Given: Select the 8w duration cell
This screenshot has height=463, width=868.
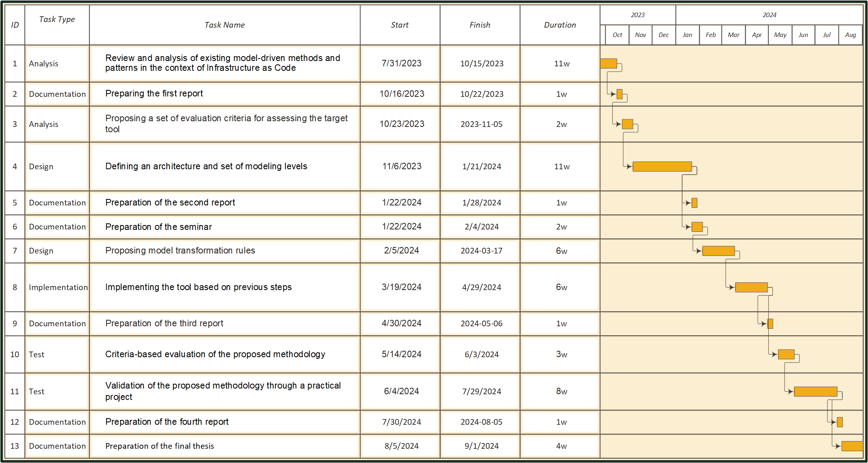Looking at the screenshot, I should pyautogui.click(x=561, y=391).
